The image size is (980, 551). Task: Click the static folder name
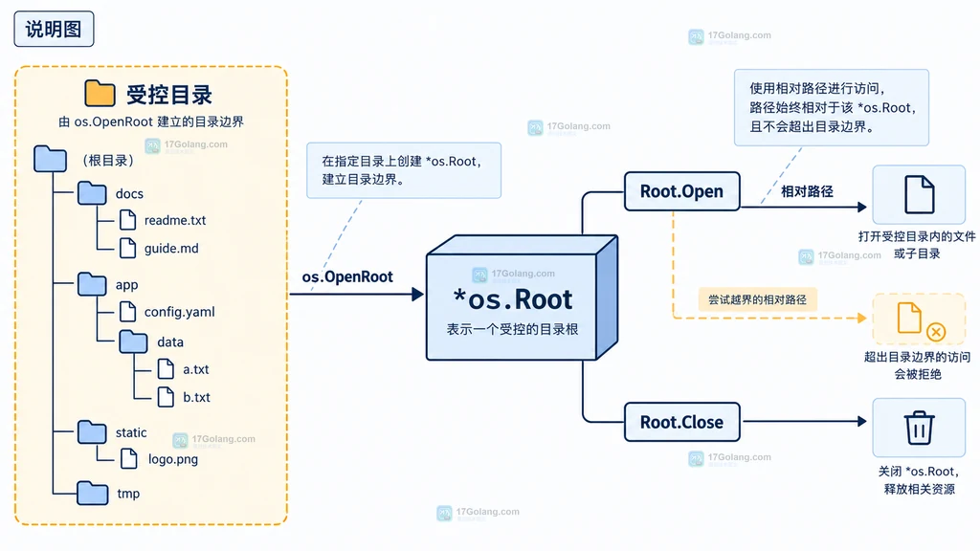tap(131, 433)
